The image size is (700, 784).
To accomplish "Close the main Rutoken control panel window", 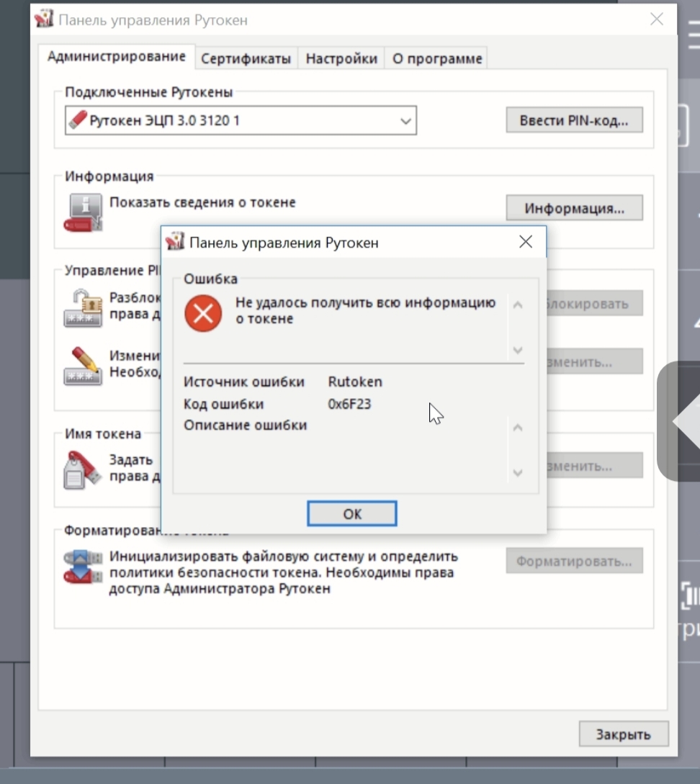I will (657, 19).
